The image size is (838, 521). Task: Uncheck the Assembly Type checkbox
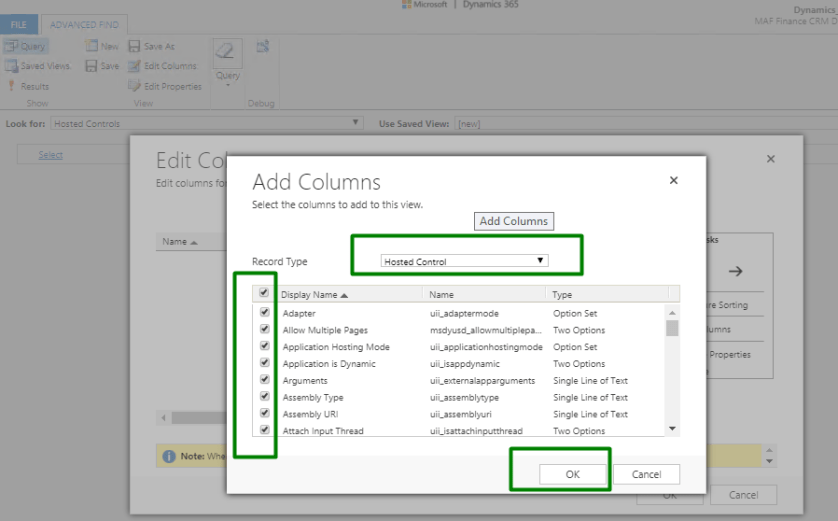[x=264, y=396]
